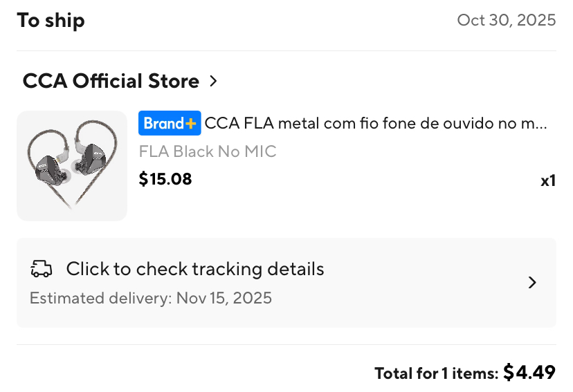Click the Nov 15, 2025 delivery date

coord(224,299)
